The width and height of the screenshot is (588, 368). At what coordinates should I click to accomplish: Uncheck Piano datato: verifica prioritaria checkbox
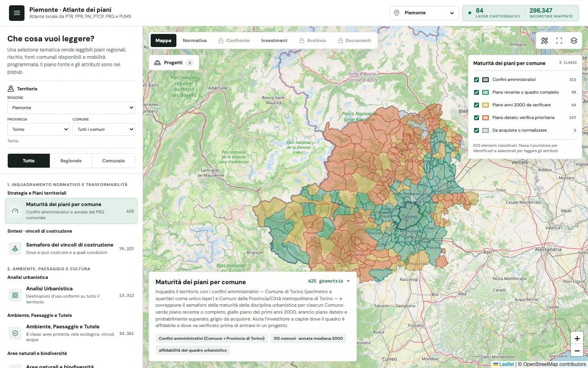477,118
